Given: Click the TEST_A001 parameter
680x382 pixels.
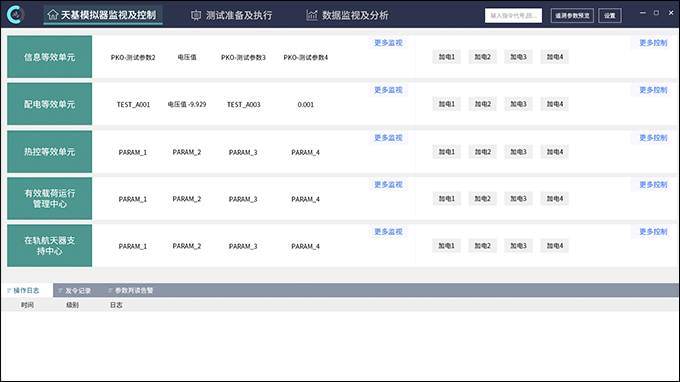Looking at the screenshot, I should coord(133,104).
